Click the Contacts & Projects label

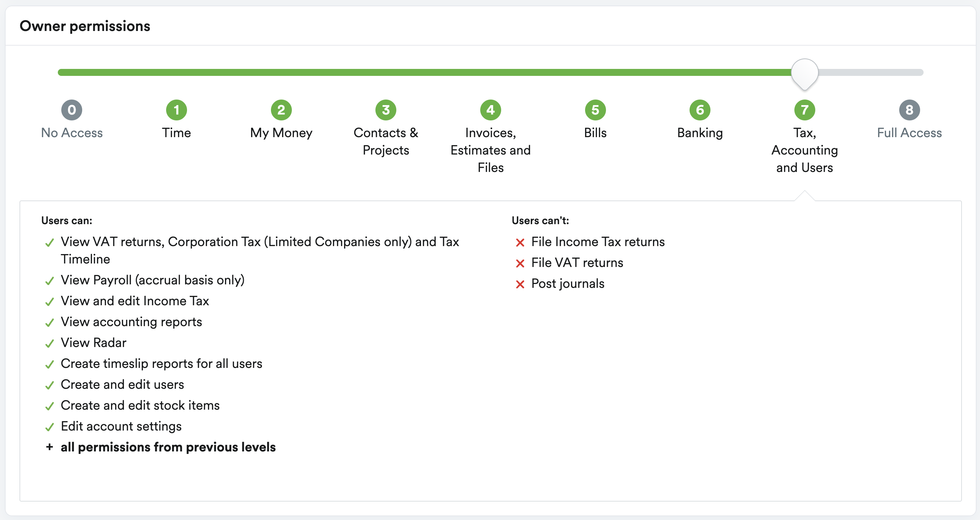(x=386, y=141)
